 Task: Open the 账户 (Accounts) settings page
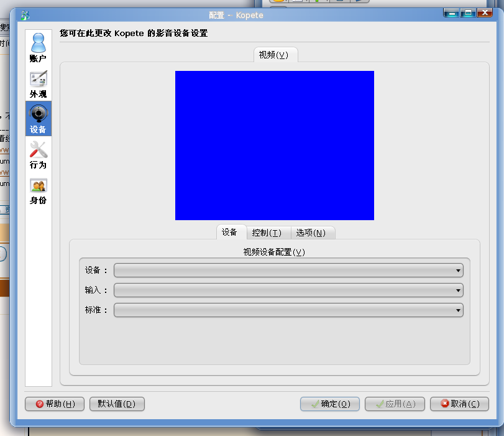(x=39, y=48)
